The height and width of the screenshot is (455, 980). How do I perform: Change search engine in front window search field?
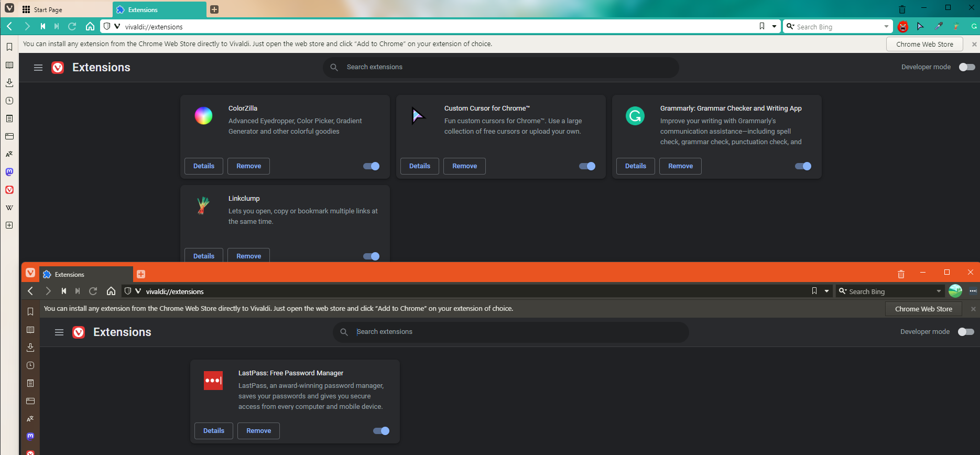843,291
